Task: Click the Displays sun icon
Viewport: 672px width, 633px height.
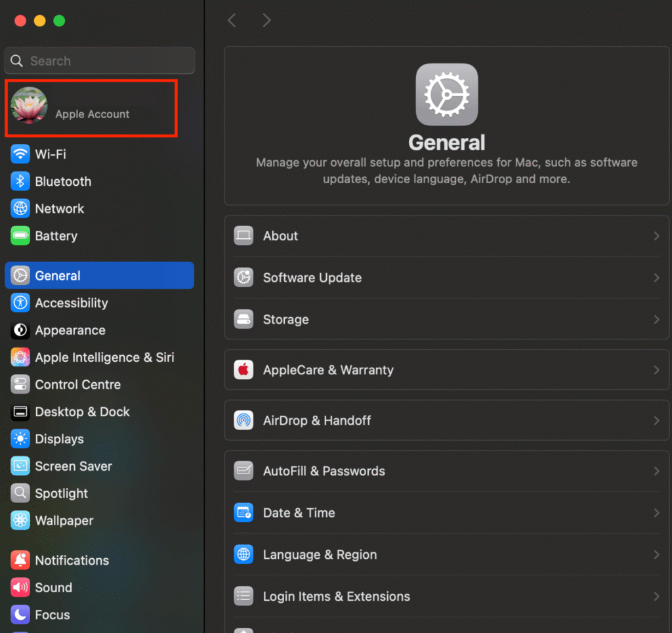Action: coord(20,439)
